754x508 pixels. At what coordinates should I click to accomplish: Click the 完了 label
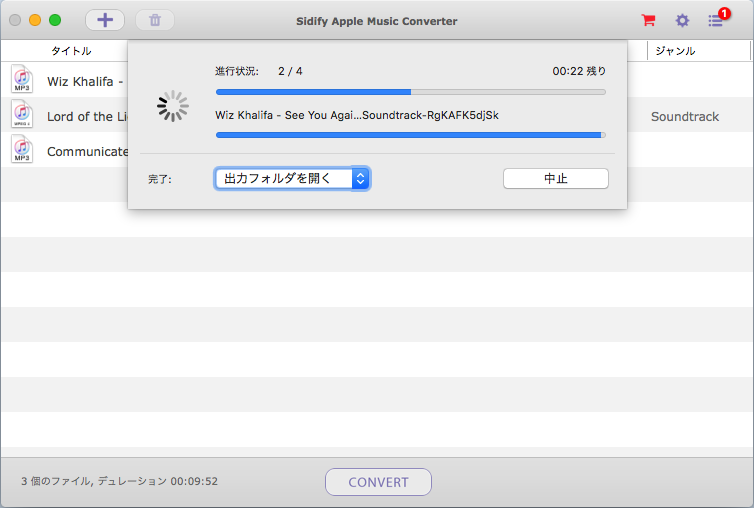tap(160, 179)
